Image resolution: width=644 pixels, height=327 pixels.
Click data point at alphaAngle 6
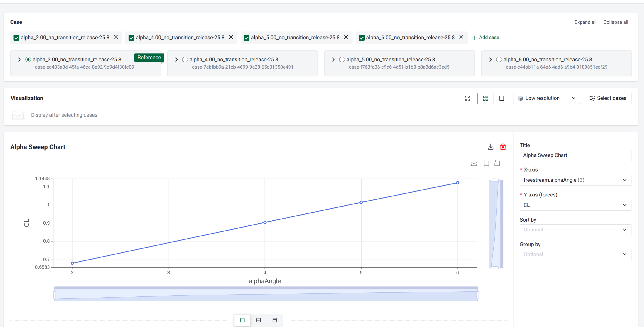457,183
